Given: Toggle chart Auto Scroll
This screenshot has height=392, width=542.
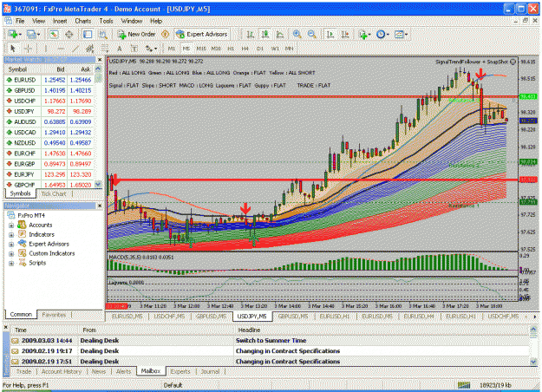Looking at the screenshot, I should (x=330, y=34).
